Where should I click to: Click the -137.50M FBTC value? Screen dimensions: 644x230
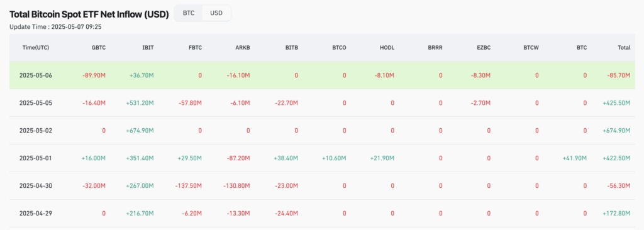pyautogui.click(x=189, y=185)
